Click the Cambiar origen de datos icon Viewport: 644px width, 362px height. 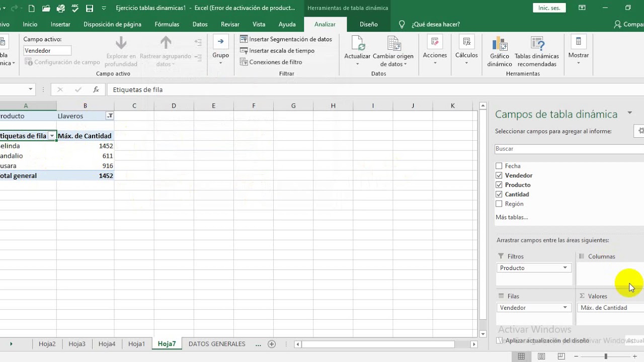(x=393, y=44)
